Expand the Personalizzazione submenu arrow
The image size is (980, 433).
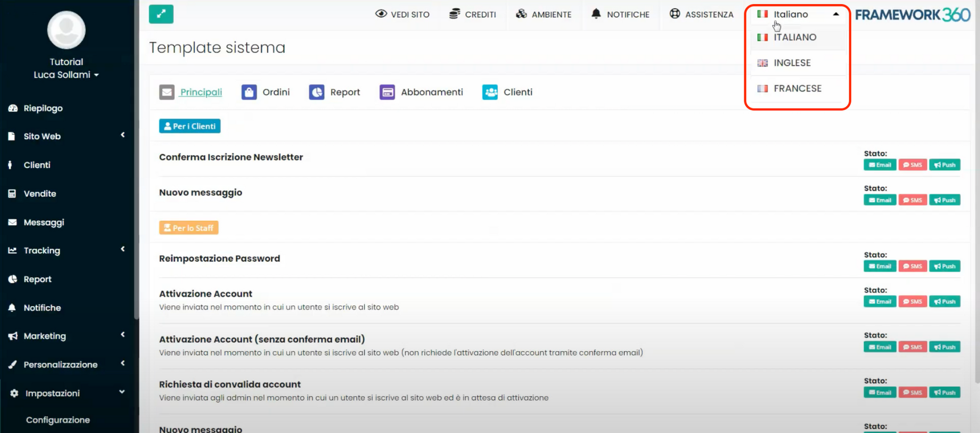pos(122,363)
